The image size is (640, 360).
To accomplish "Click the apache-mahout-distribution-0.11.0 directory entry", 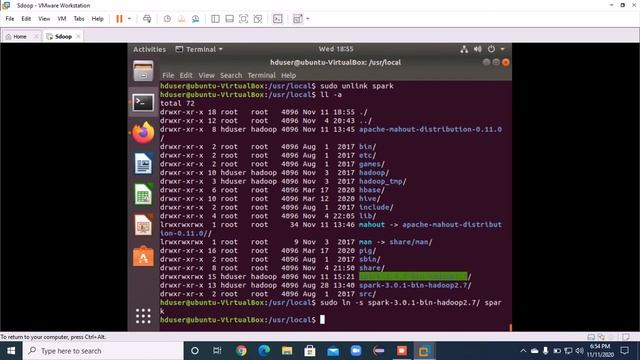I will [x=431, y=129].
